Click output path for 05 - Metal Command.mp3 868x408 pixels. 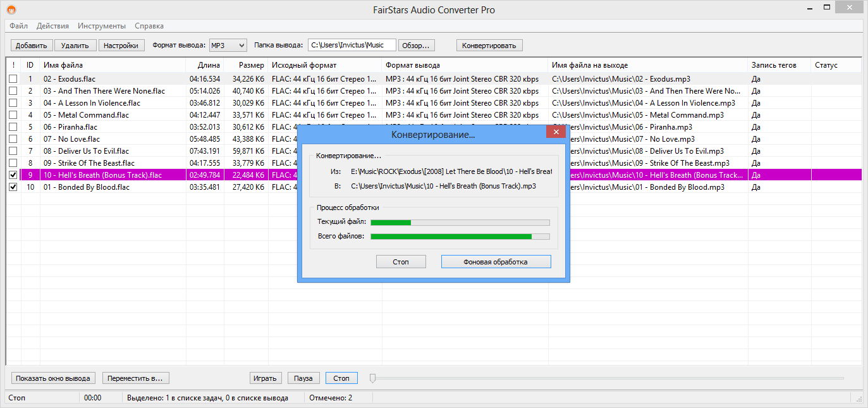[638, 115]
